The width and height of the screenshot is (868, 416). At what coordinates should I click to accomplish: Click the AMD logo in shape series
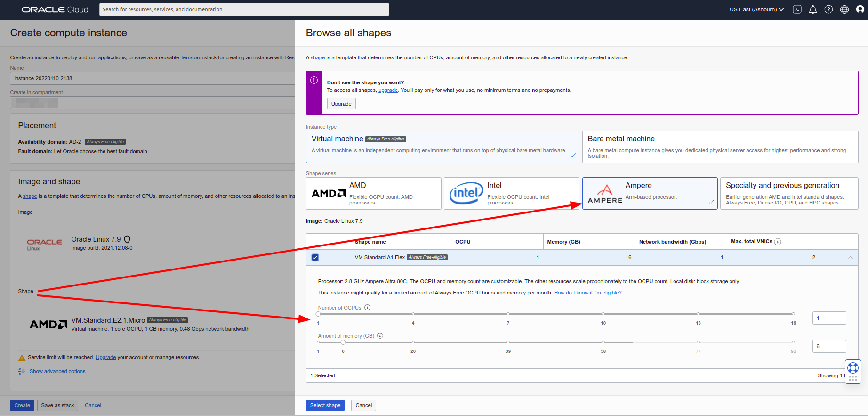tap(329, 193)
